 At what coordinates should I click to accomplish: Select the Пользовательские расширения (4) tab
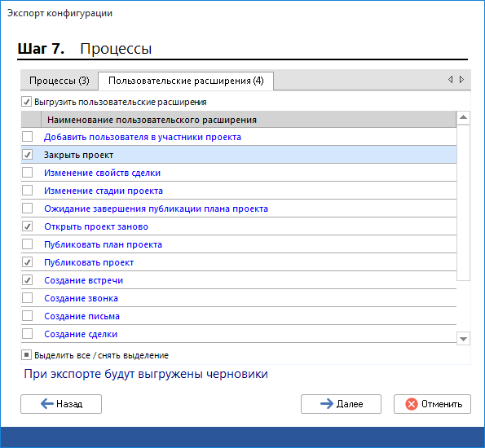(x=186, y=81)
